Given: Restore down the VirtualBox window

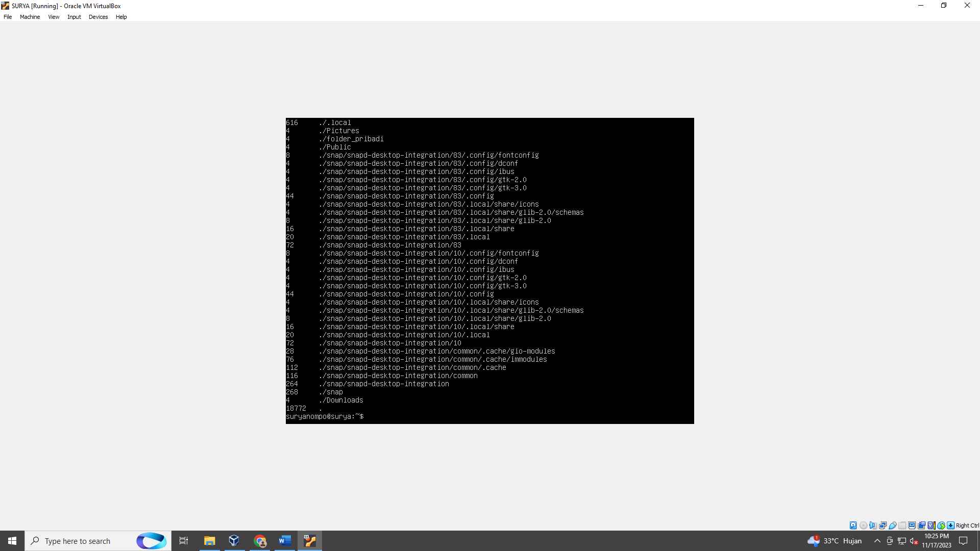Looking at the screenshot, I should [x=944, y=6].
